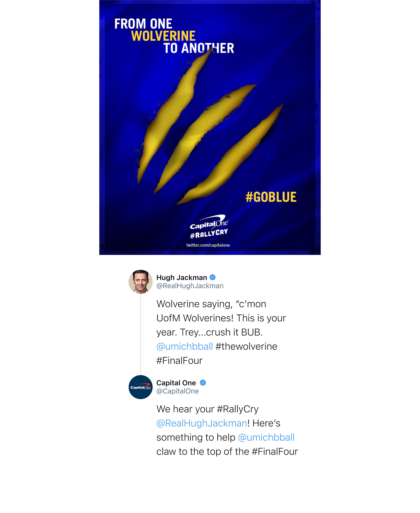The height and width of the screenshot is (513, 420).
Task: Open the Hugh Jackman display name
Action: (x=181, y=277)
